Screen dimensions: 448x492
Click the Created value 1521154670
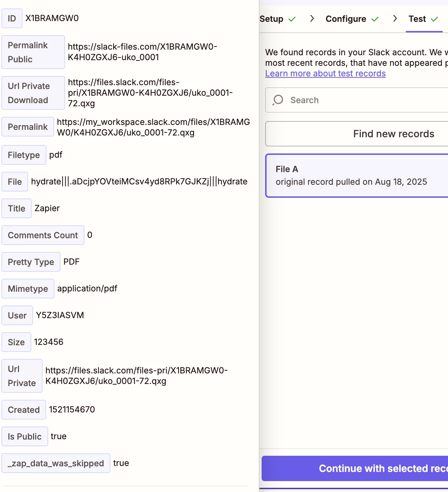(x=72, y=410)
